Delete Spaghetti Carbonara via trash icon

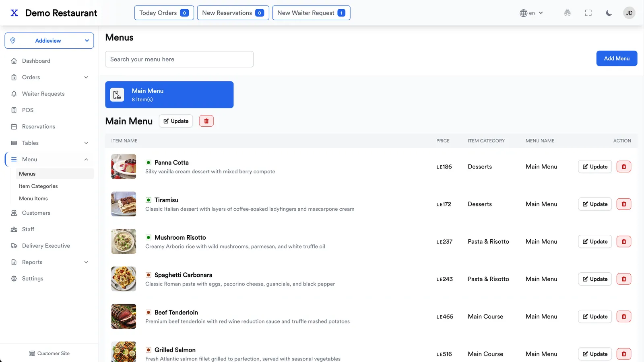click(624, 279)
